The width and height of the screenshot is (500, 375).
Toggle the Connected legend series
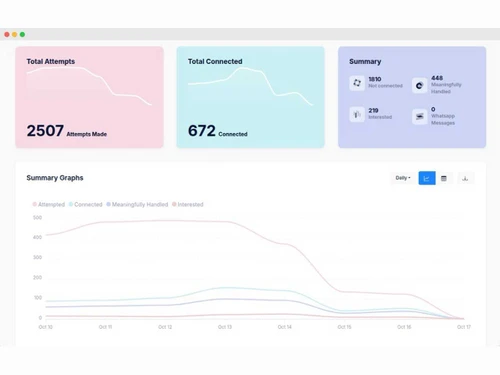pyautogui.click(x=86, y=204)
